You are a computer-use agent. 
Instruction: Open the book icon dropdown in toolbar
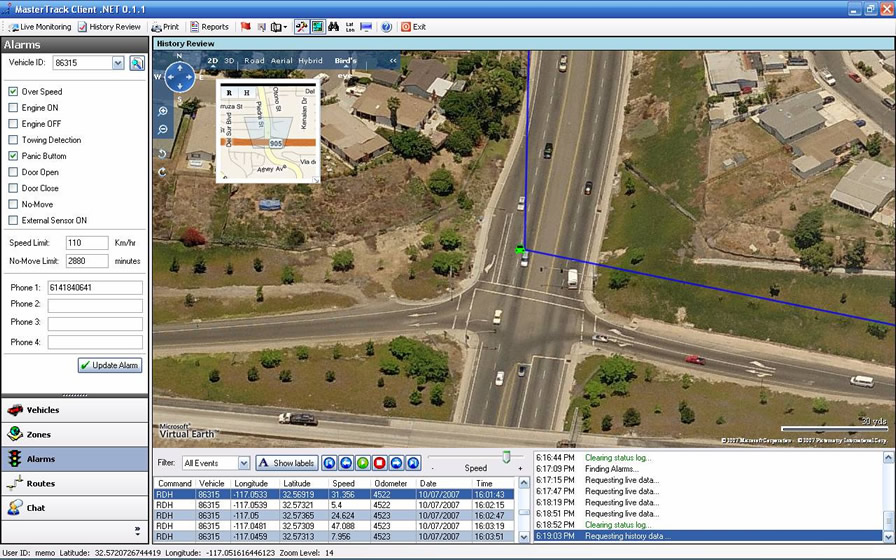279,27
